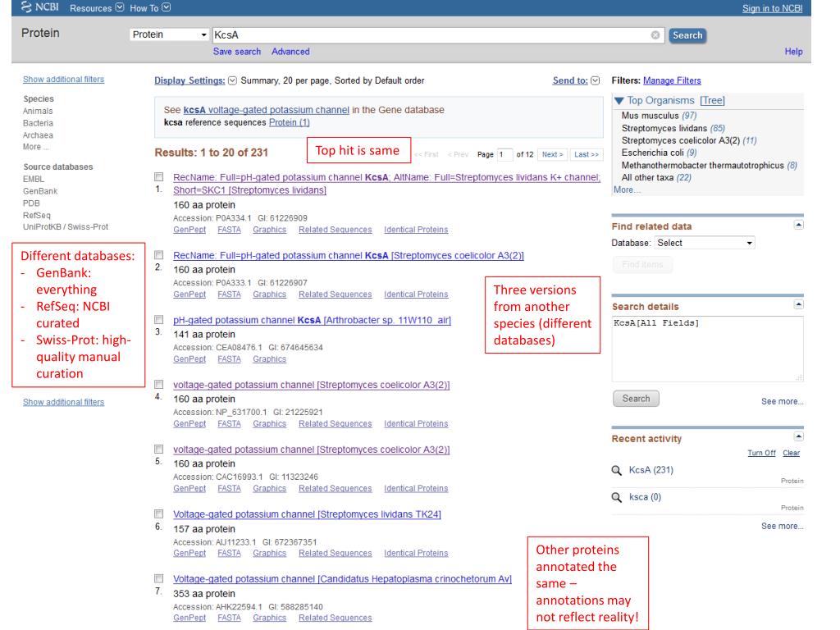840x630 pixels.
Task: Open the Resources menu
Action: click(x=97, y=8)
